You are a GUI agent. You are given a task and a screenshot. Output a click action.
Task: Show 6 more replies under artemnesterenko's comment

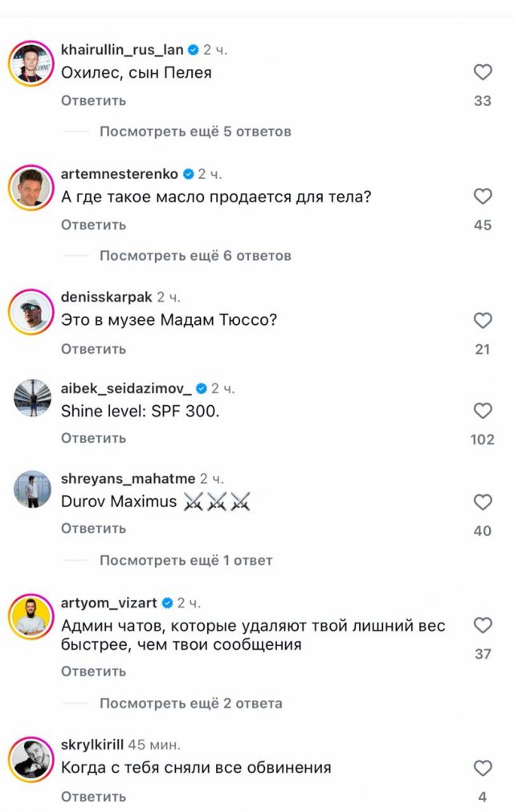(194, 255)
